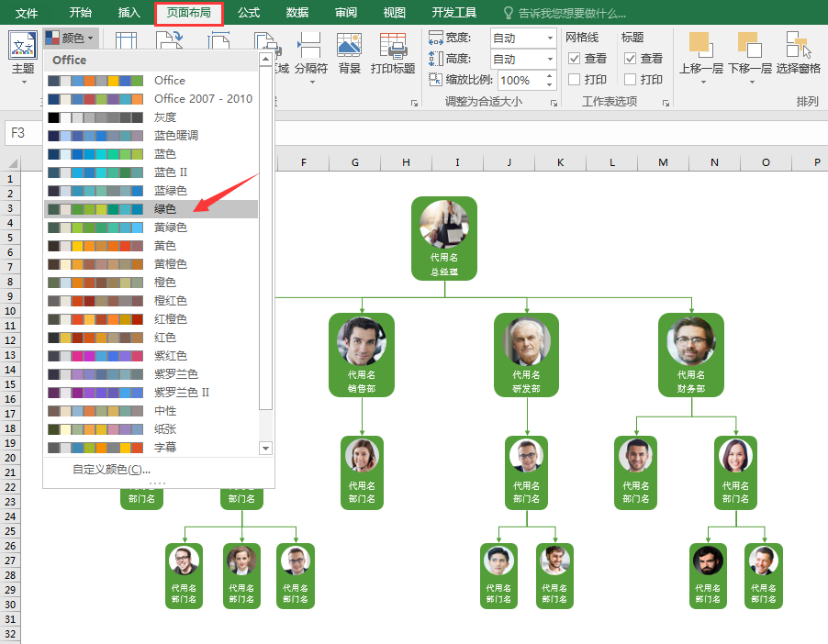Increase the 缩放比例 spinner value
The width and height of the screenshot is (828, 644).
tap(550, 76)
